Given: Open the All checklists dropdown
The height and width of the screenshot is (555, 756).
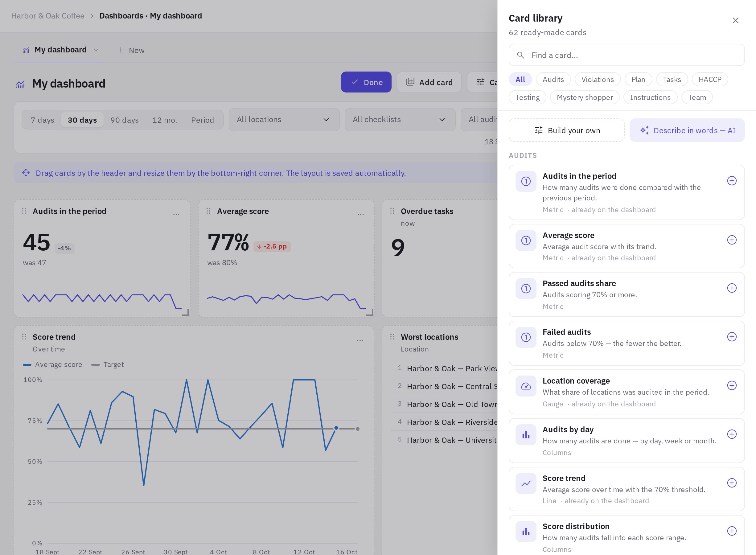Looking at the screenshot, I should pyautogui.click(x=400, y=120).
